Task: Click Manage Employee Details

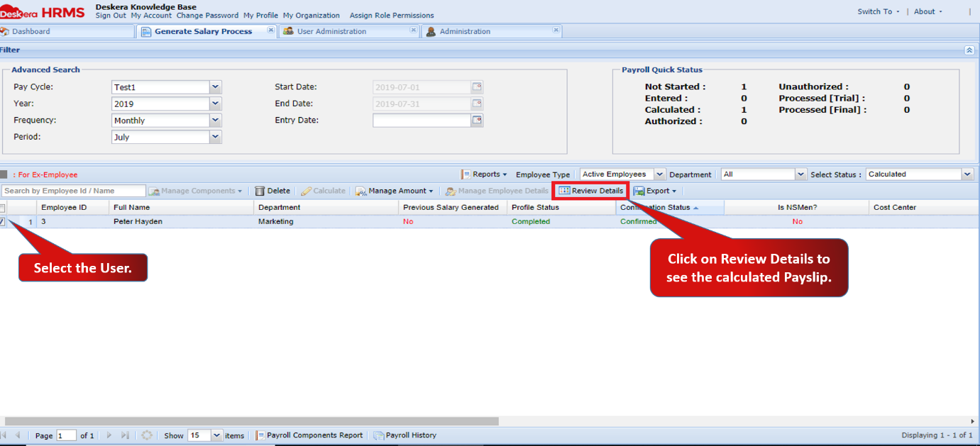Action: pyautogui.click(x=497, y=191)
